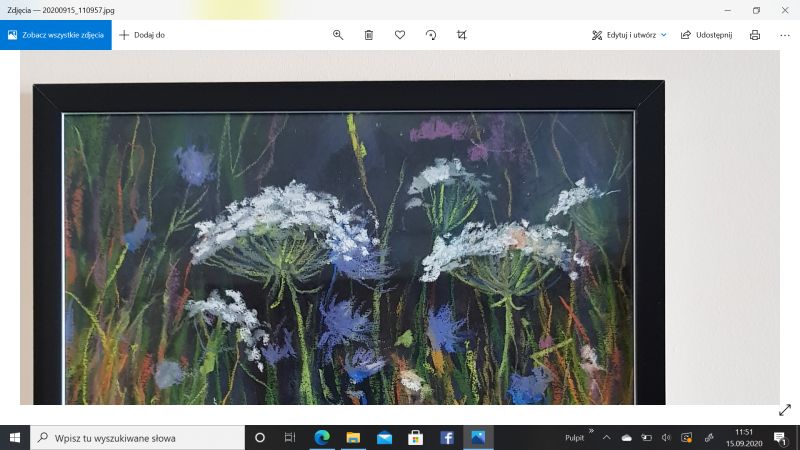Open the Mail app from the taskbar
The height and width of the screenshot is (450, 800).
tap(384, 437)
